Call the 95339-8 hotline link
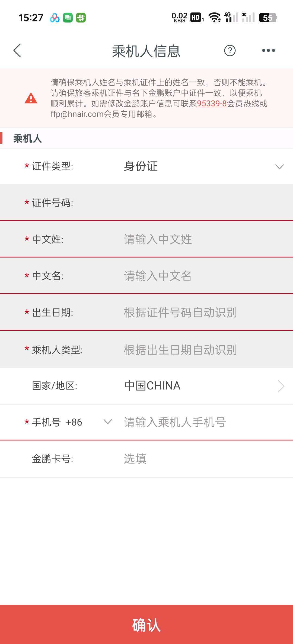293x644 pixels. (x=212, y=104)
